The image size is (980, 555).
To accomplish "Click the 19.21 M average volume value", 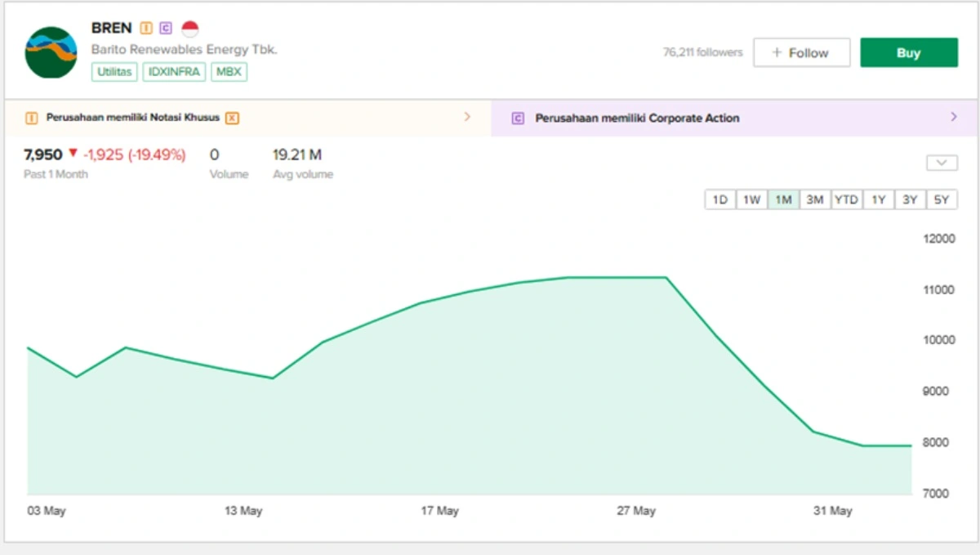I will click(x=297, y=154).
